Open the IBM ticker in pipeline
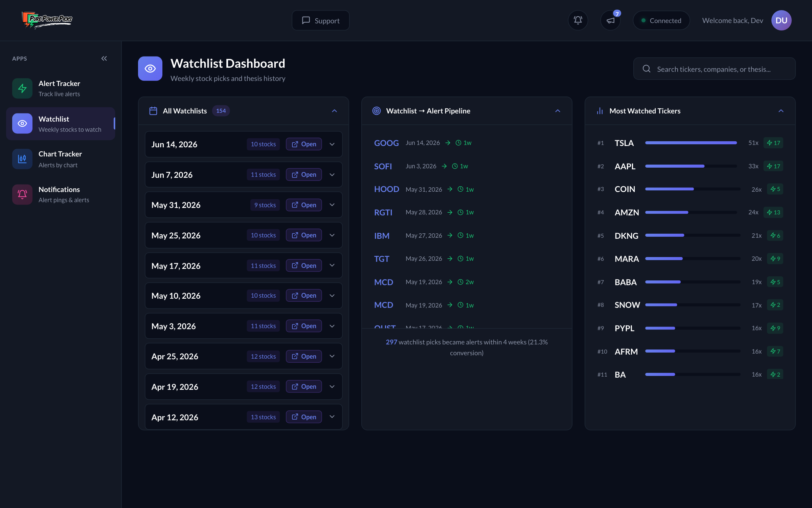 [x=382, y=236]
